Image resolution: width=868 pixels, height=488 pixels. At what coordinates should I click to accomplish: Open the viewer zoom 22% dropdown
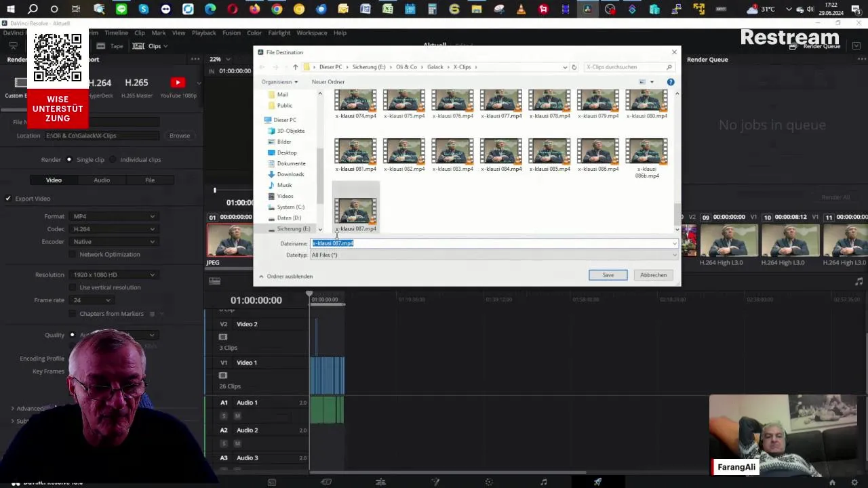coord(220,60)
